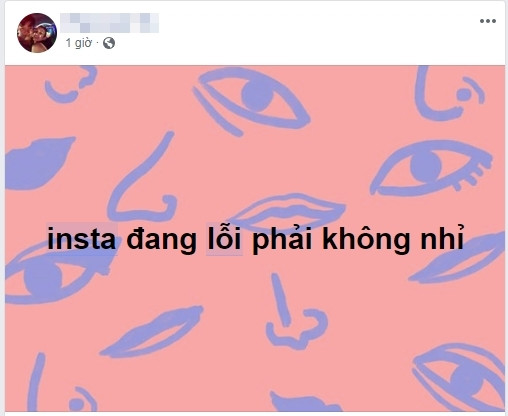Image resolution: width=508 pixels, height=416 pixels.
Task: Click the lips drawing at lower left
Action: click(152, 332)
